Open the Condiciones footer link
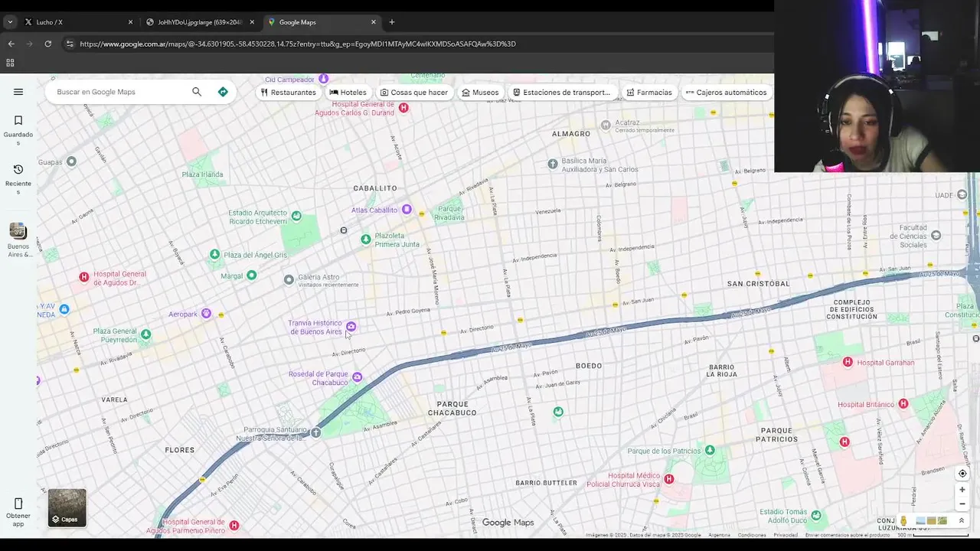This screenshot has height=551, width=980. 752,535
